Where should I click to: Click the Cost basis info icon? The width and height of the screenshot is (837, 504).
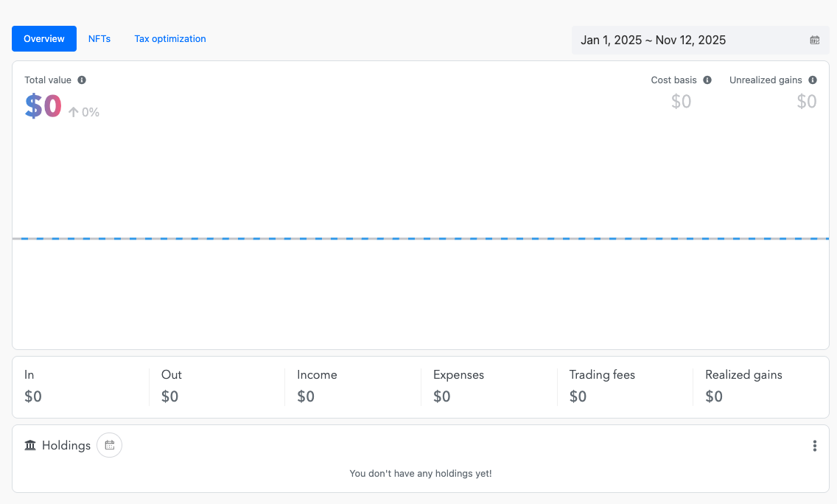[707, 80]
